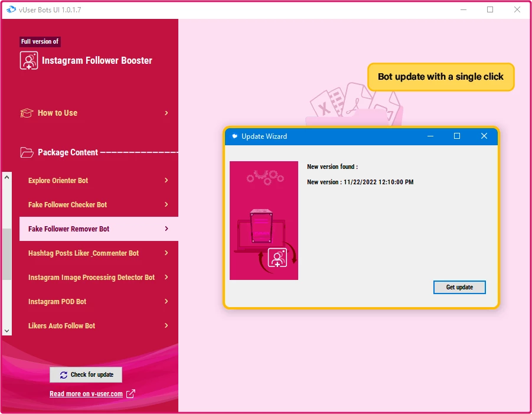532x414 pixels.
Task: Maximize the vUser Bots UI window
Action: tap(490, 9)
